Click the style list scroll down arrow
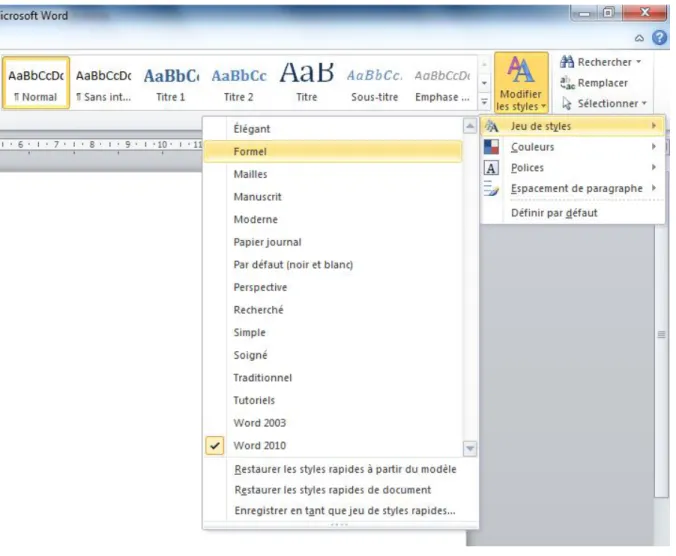The width and height of the screenshot is (676, 556). 470,449
